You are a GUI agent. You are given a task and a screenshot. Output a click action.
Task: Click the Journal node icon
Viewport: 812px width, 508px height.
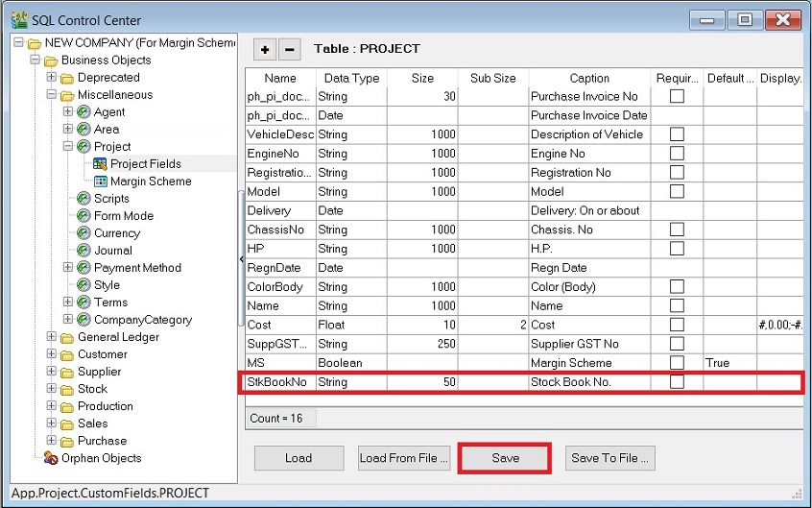tap(84, 251)
